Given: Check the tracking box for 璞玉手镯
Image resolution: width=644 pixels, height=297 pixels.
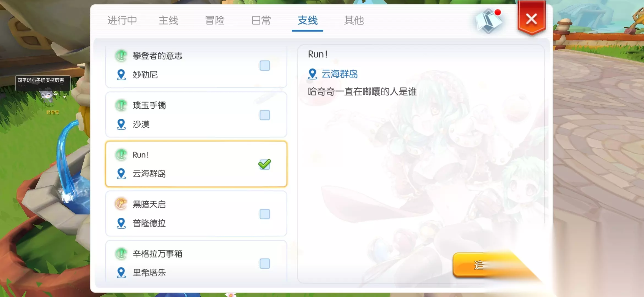Looking at the screenshot, I should [x=264, y=115].
